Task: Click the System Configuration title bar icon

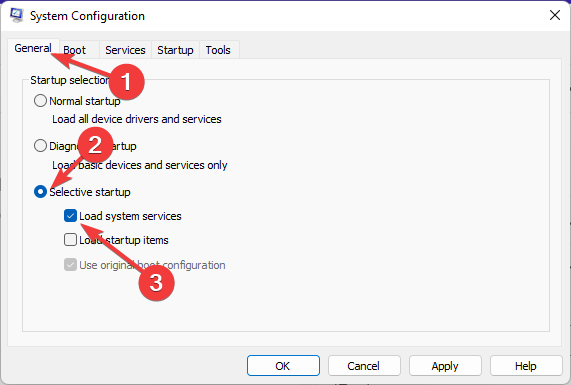Action: click(x=16, y=15)
